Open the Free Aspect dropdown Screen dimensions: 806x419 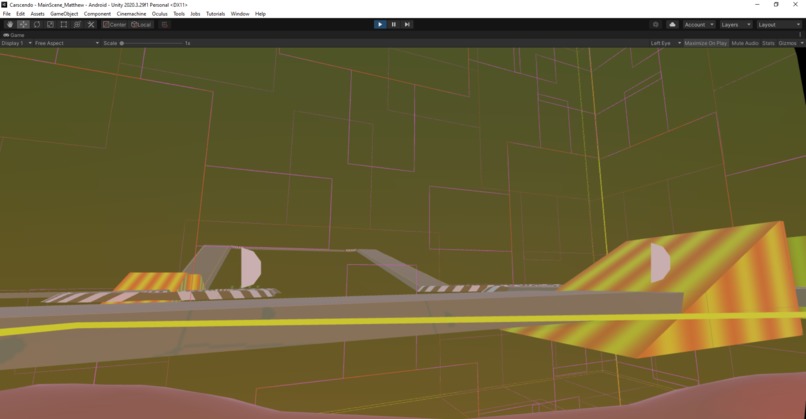[67, 43]
